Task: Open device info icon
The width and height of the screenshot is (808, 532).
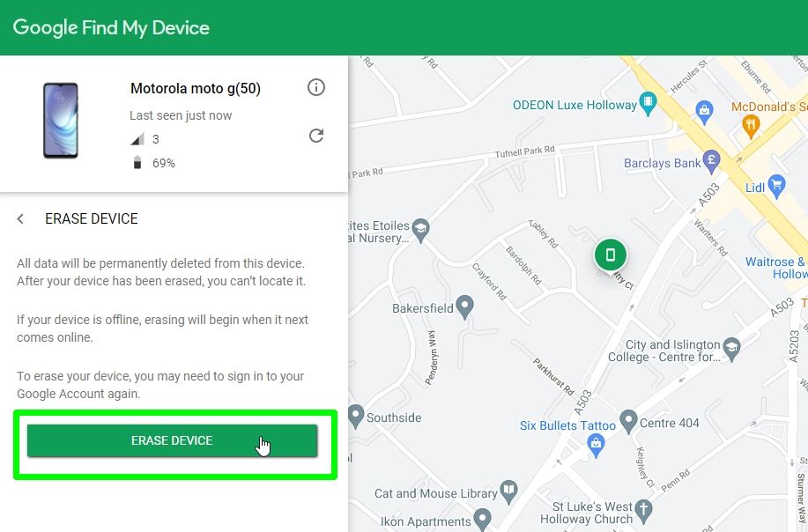Action: coord(316,87)
